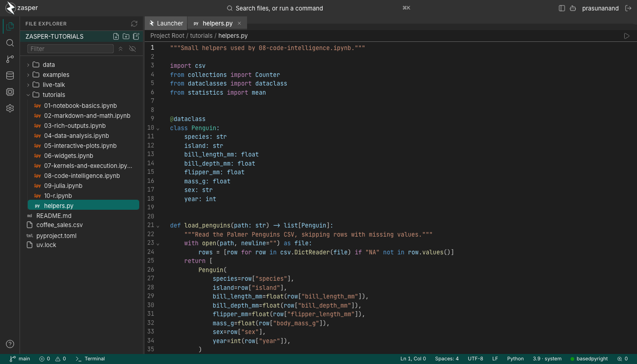Click the main branch indicator
The width and height of the screenshot is (637, 364).
[x=20, y=359]
